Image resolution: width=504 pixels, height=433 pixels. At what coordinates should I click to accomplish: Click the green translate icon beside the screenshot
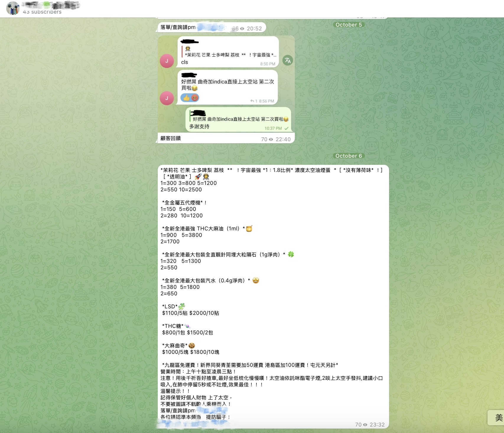coord(287,60)
